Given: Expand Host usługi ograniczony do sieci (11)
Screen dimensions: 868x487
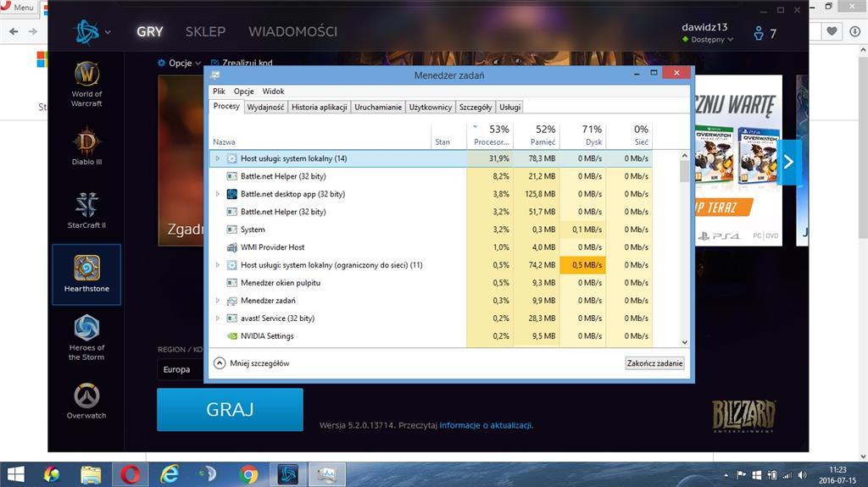Looking at the screenshot, I should (x=218, y=264).
